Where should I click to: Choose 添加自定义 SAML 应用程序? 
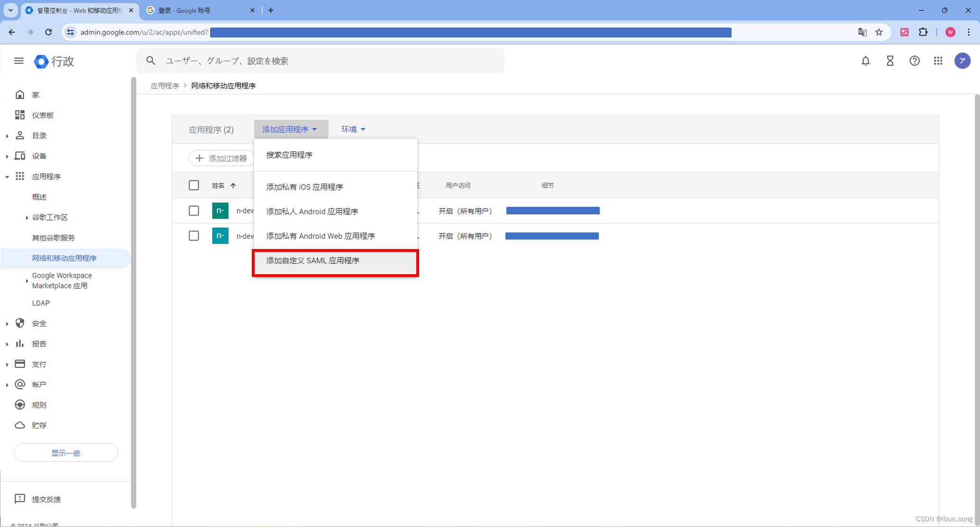(x=336, y=261)
